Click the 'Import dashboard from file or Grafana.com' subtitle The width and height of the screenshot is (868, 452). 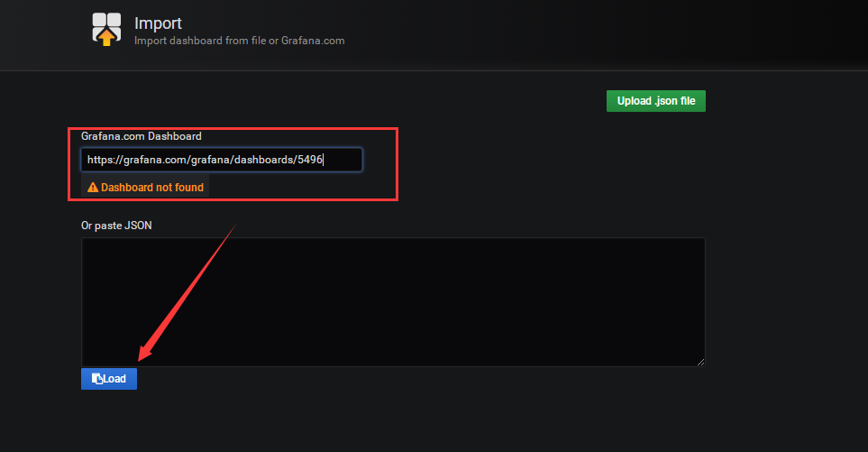(239, 41)
